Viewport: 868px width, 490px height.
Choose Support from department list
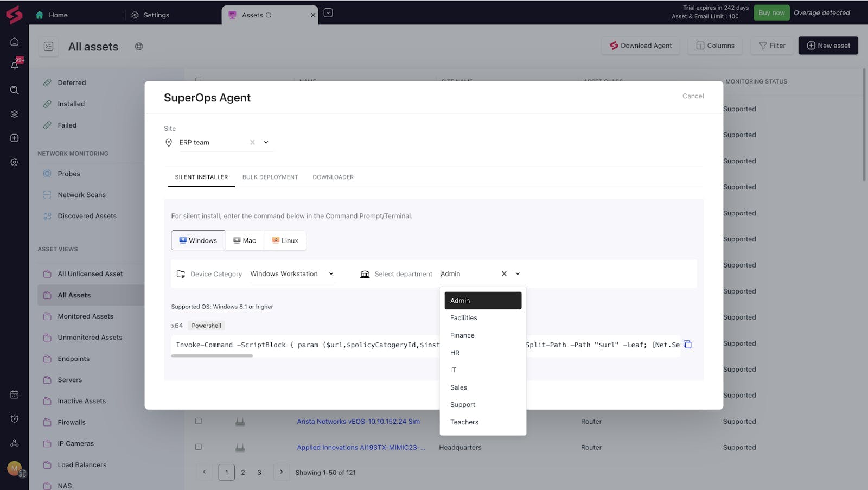483,405
